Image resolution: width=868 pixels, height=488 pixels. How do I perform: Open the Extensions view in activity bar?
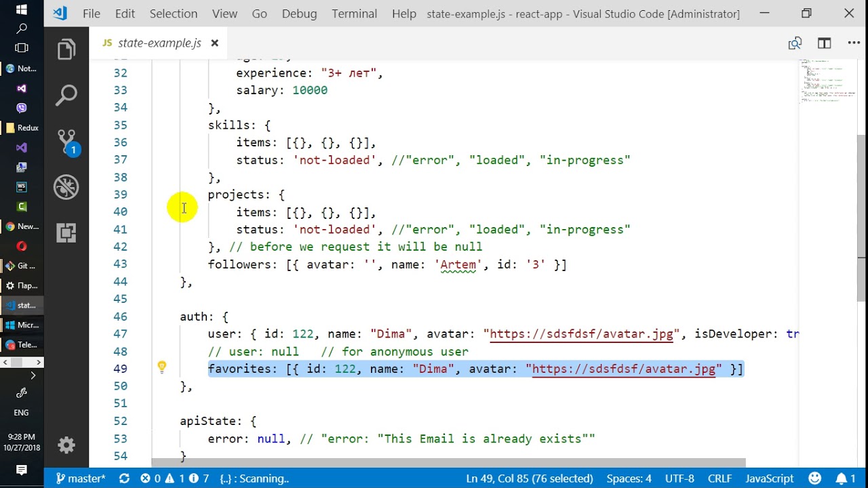66,232
